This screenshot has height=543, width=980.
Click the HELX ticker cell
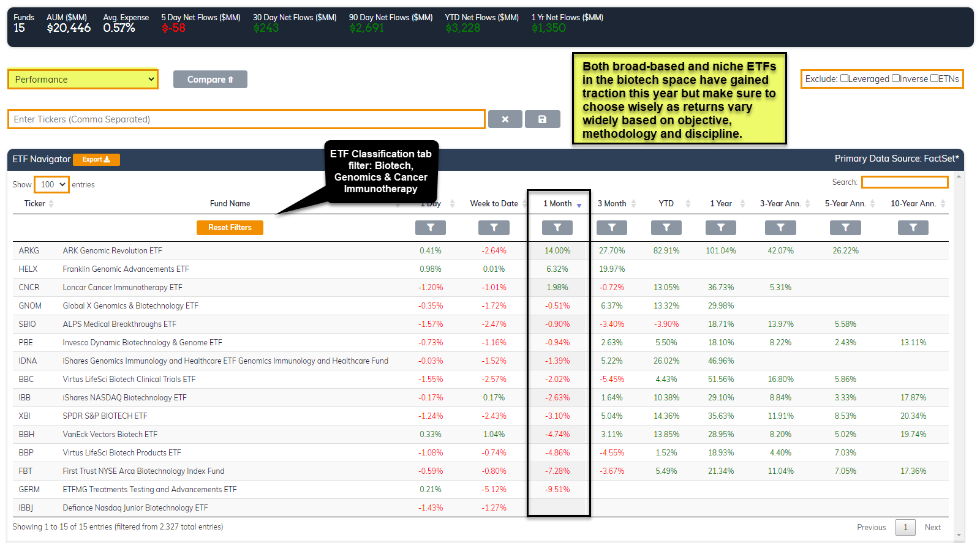(28, 269)
